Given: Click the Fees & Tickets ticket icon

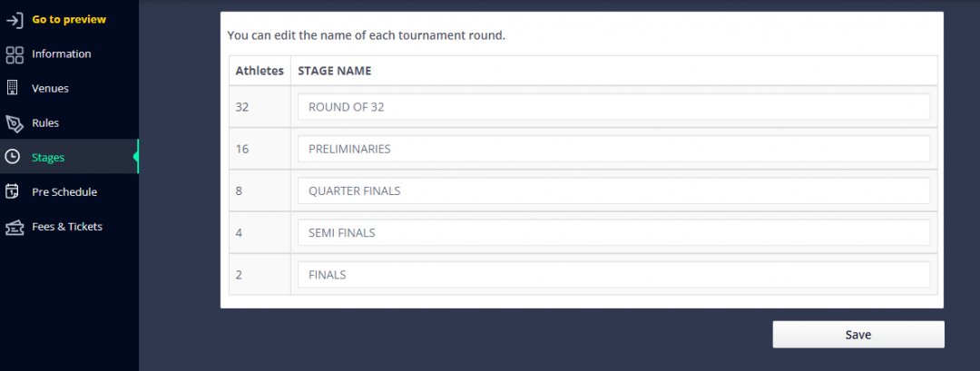Looking at the screenshot, I should click(x=15, y=228).
